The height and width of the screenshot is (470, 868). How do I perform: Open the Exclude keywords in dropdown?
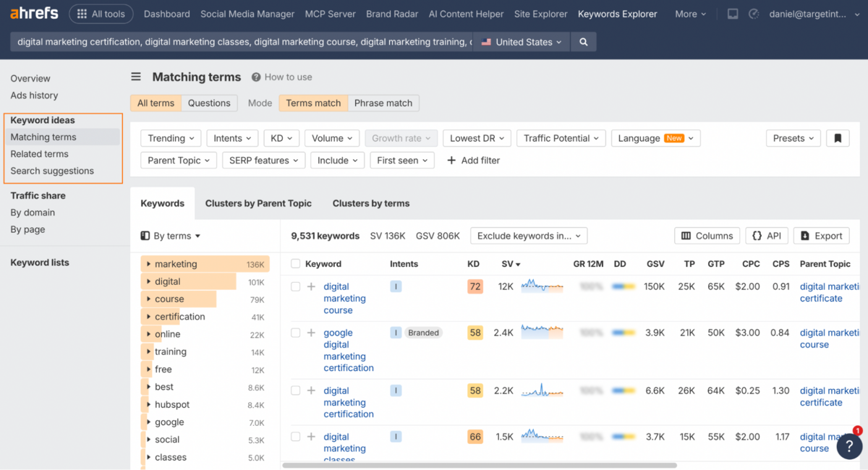pyautogui.click(x=529, y=236)
